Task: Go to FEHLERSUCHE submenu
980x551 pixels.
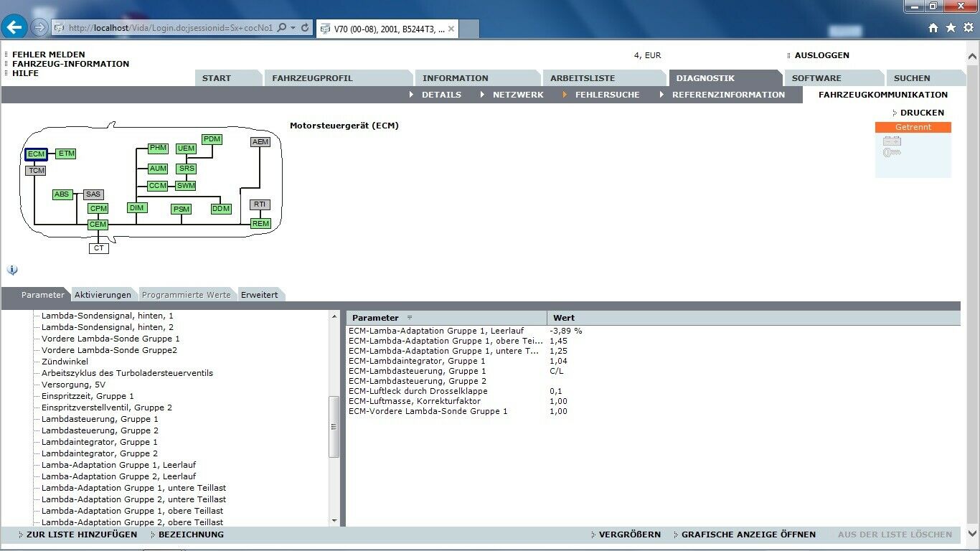Action: 607,95
